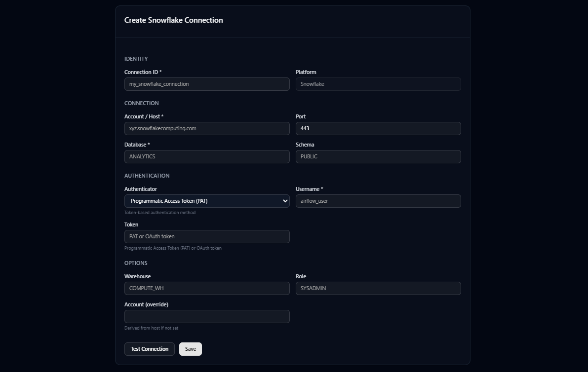The height and width of the screenshot is (372, 588).
Task: Click the Test Connection button
Action: point(149,349)
